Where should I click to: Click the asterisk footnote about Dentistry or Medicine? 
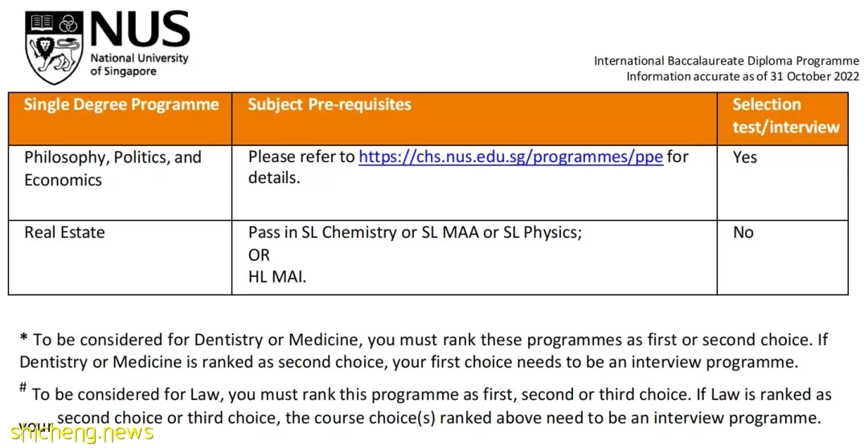click(x=424, y=351)
